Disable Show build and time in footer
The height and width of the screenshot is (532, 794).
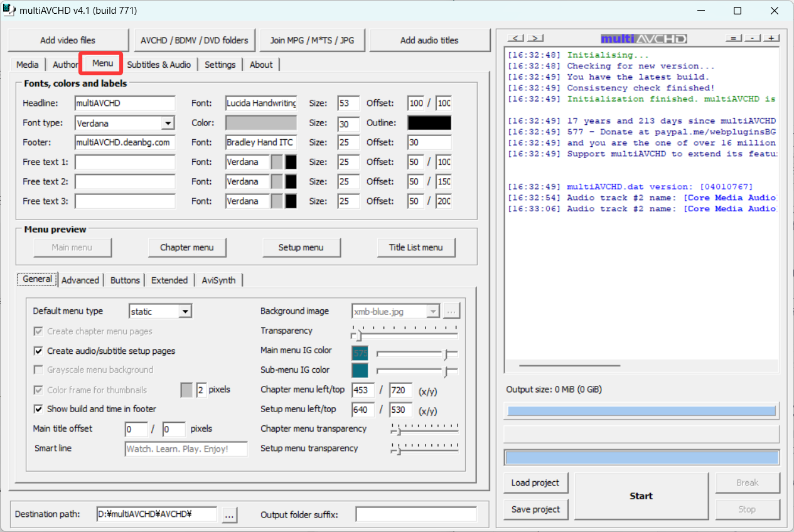39,409
